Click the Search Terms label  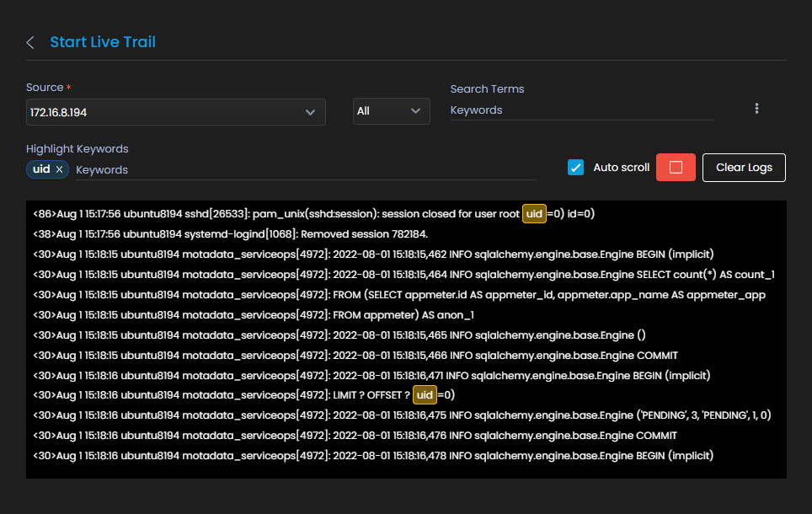tap(488, 89)
